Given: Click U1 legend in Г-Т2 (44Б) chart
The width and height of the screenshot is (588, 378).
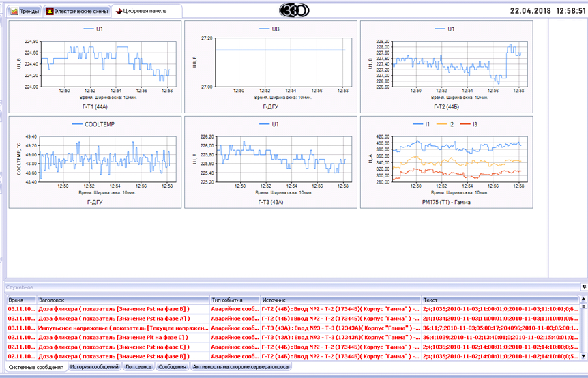Looking at the screenshot, I should (445, 29).
